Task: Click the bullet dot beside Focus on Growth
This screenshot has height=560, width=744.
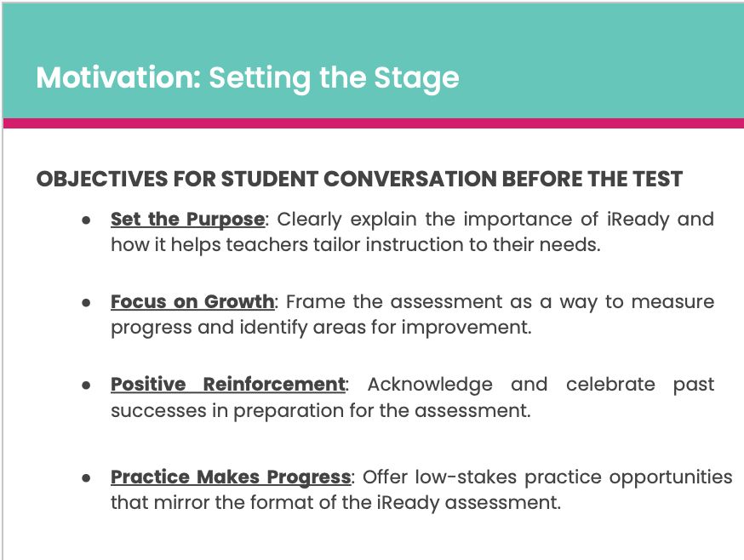Action: [x=86, y=302]
